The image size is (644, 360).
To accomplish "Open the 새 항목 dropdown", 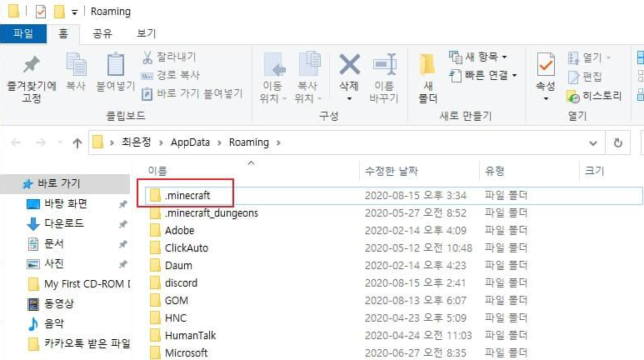I will [478, 57].
